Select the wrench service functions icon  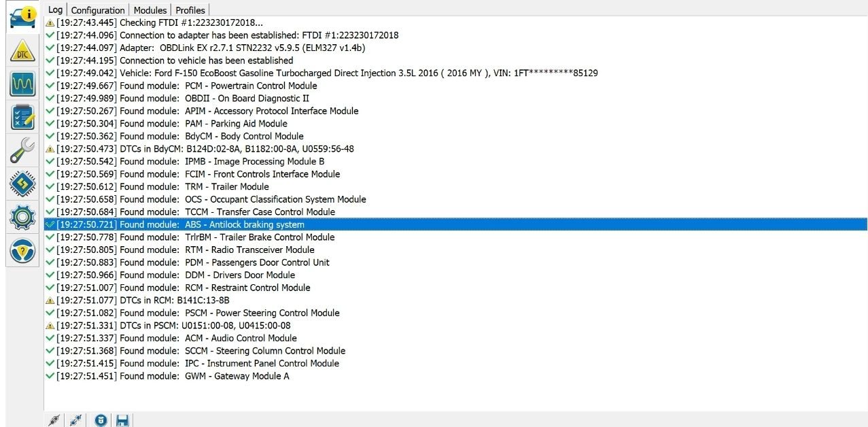click(x=22, y=150)
